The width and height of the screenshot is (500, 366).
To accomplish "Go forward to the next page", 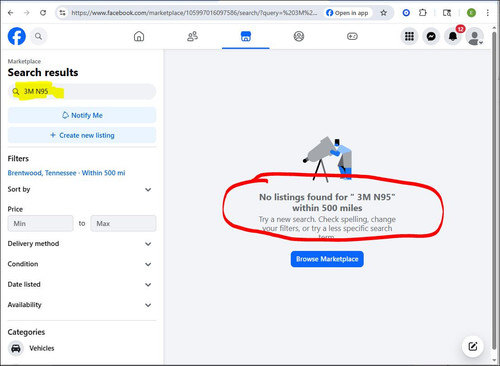I will (27, 13).
